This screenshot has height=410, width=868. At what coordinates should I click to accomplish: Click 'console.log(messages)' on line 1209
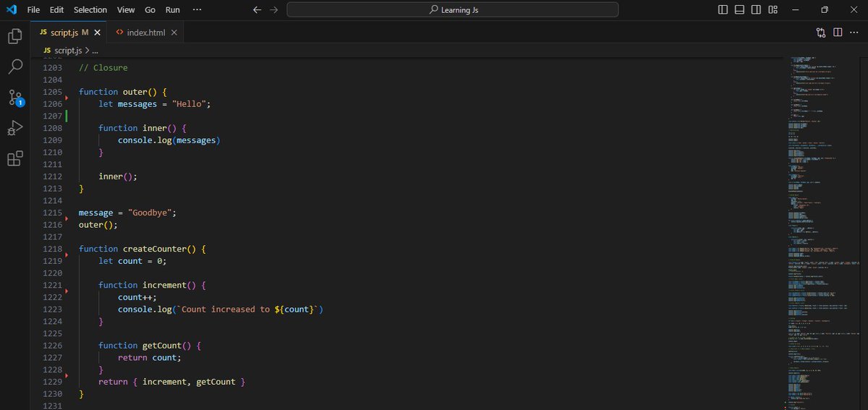(169, 140)
